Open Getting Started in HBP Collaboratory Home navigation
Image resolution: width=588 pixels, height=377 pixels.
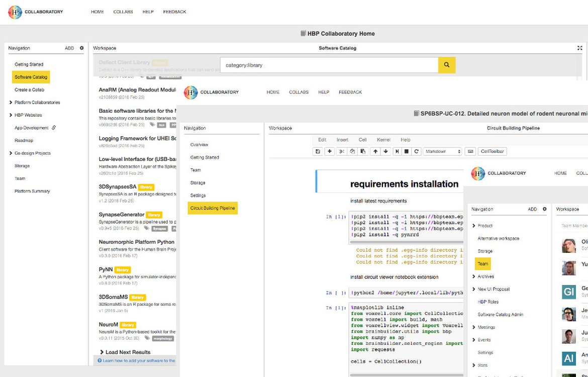point(29,64)
